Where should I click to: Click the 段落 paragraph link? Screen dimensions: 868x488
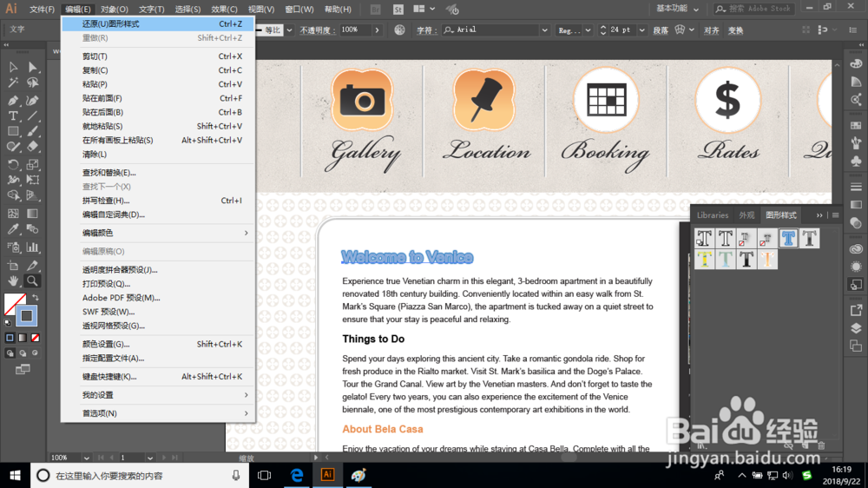[x=661, y=30]
